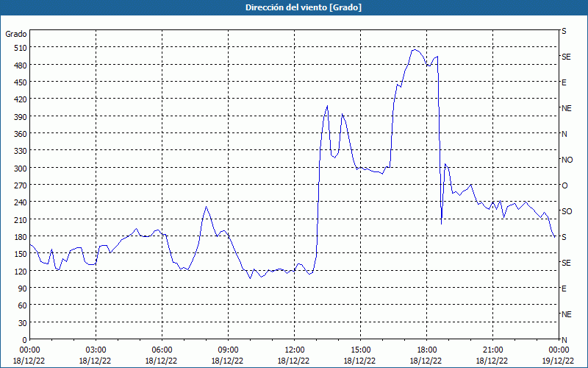Select the "Grado" axis unit label

(x=16, y=34)
